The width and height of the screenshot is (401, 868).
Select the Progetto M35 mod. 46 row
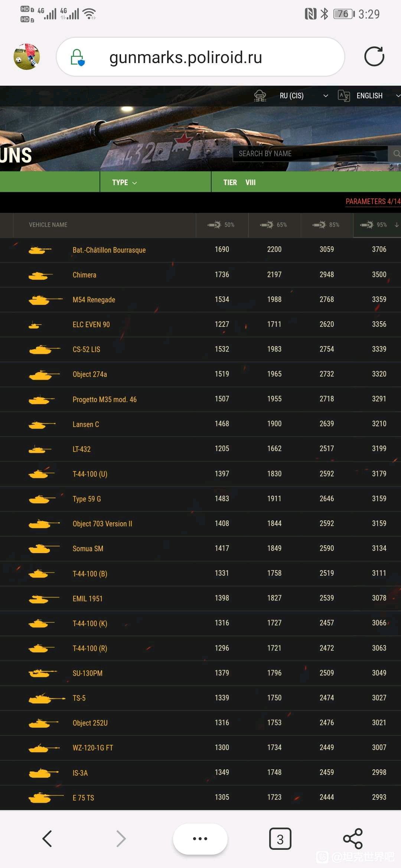pyautogui.click(x=200, y=399)
